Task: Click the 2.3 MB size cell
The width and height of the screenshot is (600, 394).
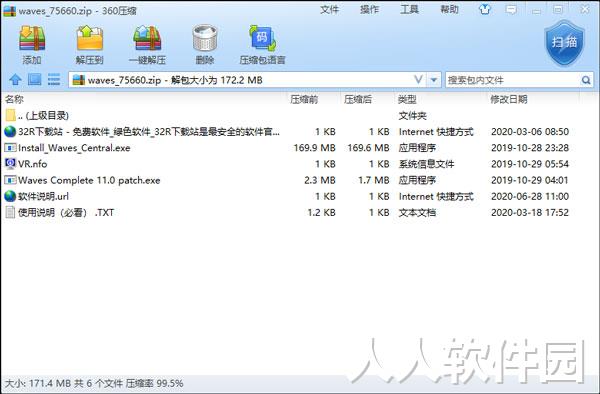Action: [320, 180]
